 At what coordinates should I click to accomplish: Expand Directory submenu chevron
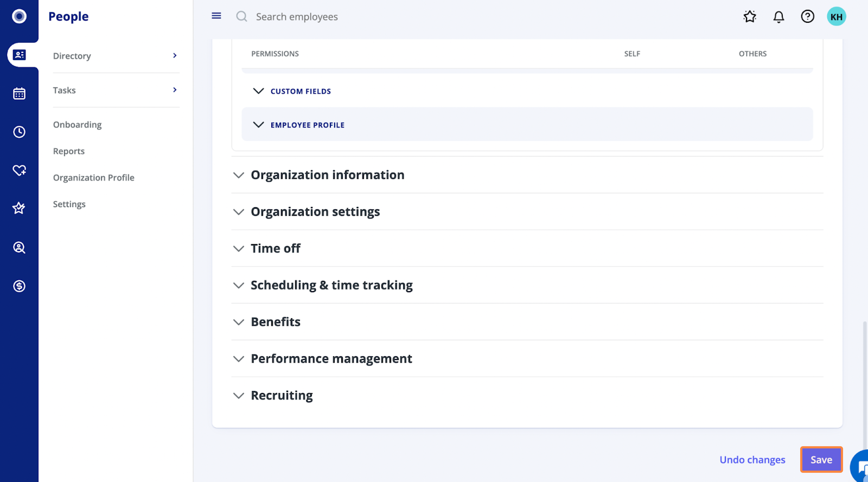174,55
